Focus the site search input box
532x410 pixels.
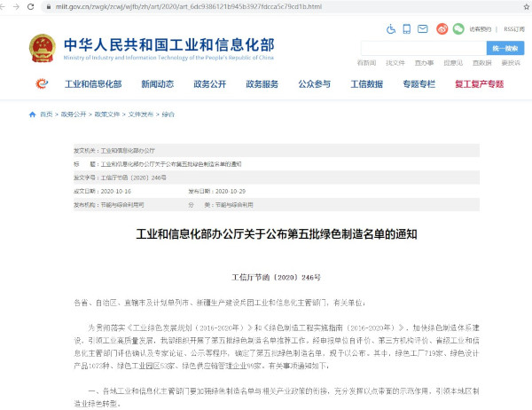click(x=424, y=48)
